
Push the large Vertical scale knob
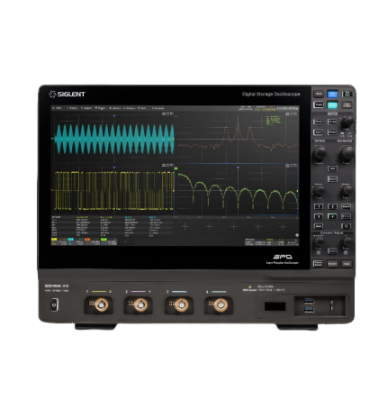click(319, 153)
